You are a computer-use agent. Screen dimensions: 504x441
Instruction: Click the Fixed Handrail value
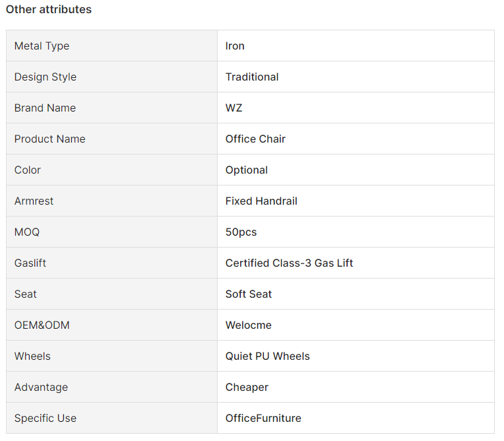[x=261, y=201]
